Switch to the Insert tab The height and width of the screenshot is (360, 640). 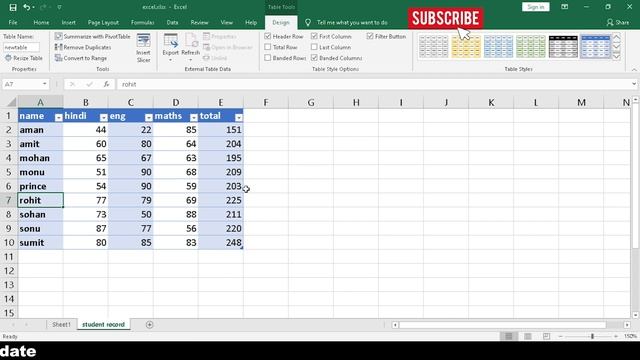tap(69, 22)
